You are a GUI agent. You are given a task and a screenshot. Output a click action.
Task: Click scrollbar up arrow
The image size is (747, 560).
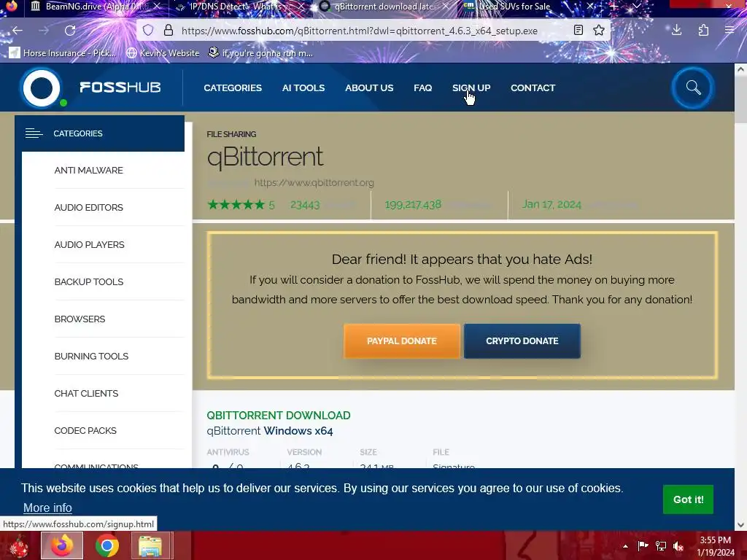(740, 69)
